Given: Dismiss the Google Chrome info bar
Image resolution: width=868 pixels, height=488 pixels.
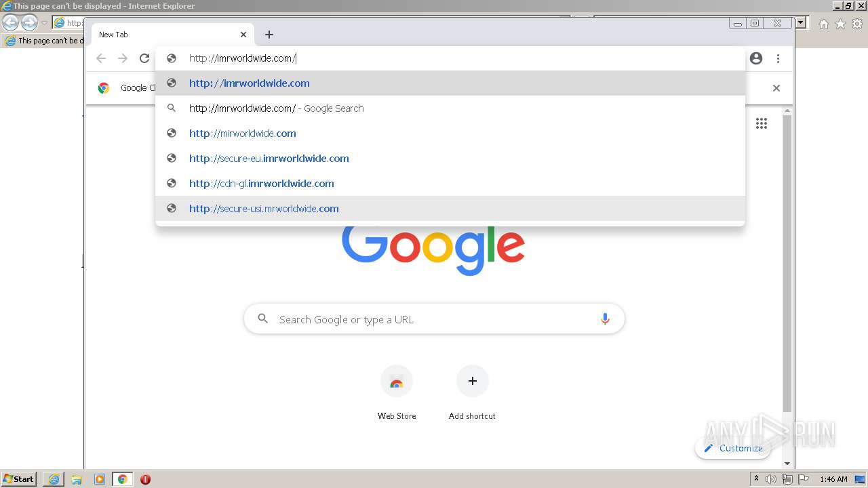Looking at the screenshot, I should [x=776, y=88].
